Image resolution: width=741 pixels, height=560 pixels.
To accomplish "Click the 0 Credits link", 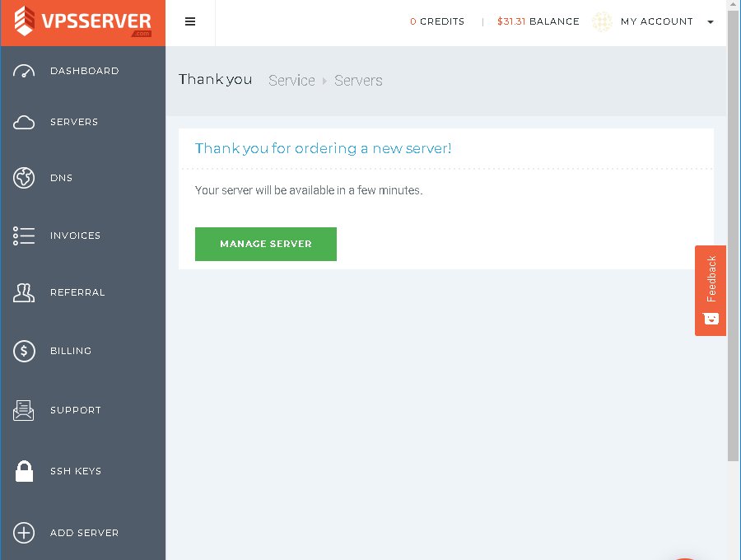I will [x=437, y=21].
